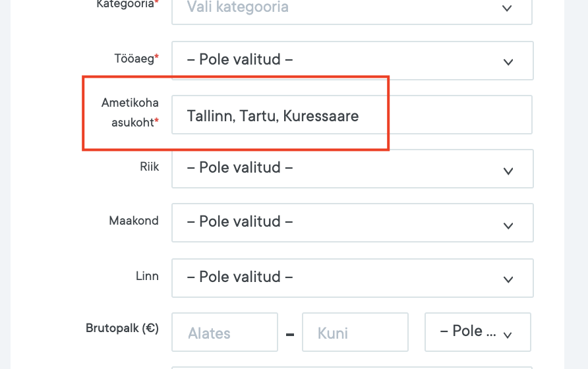Screen dimensions: 588x369
Task: Click the 'Maakond' field label
Action: pos(134,221)
